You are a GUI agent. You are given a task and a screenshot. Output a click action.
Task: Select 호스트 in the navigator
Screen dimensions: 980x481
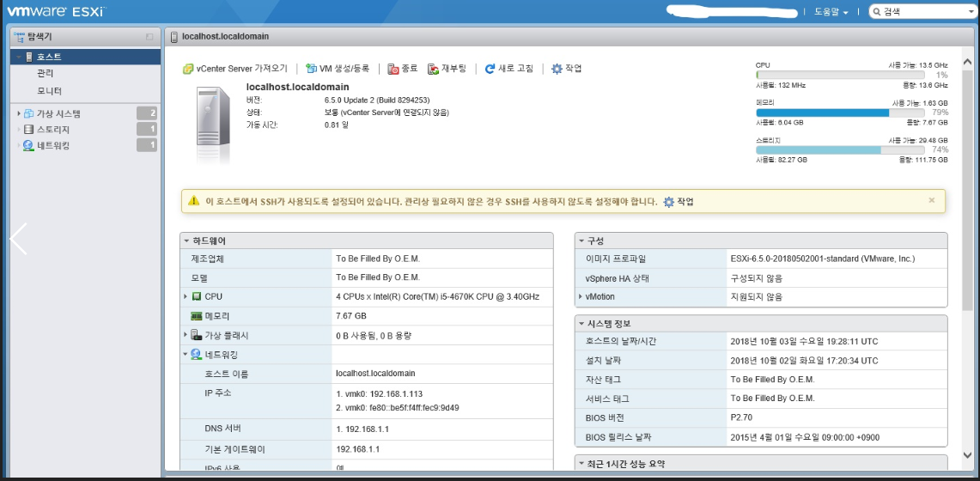(x=86, y=57)
